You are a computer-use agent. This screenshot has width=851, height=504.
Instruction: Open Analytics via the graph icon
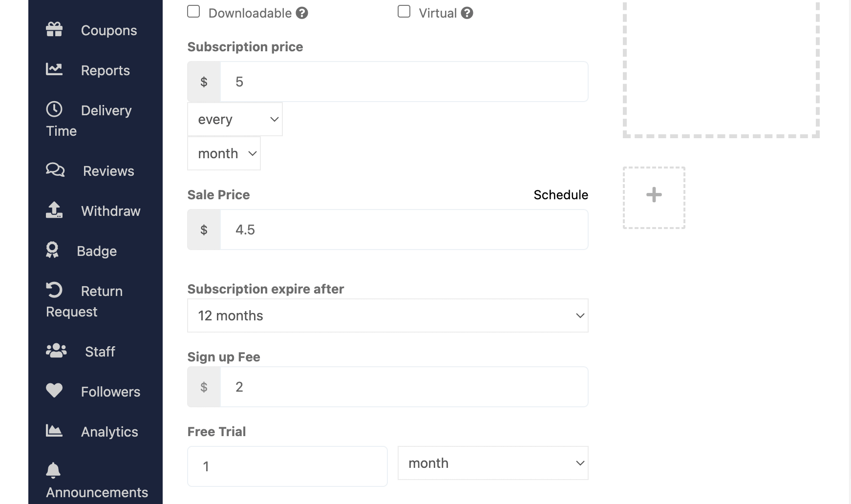[x=54, y=431]
